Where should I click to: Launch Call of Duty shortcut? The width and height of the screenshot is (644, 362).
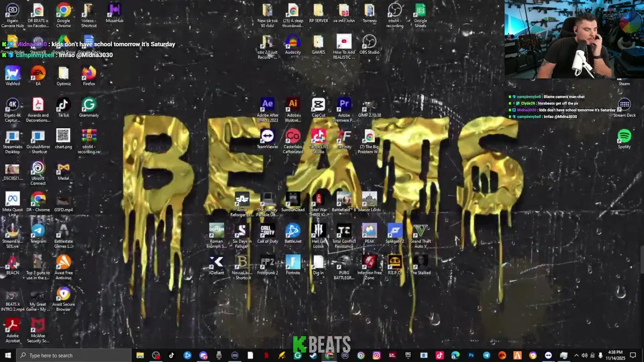tap(267, 234)
